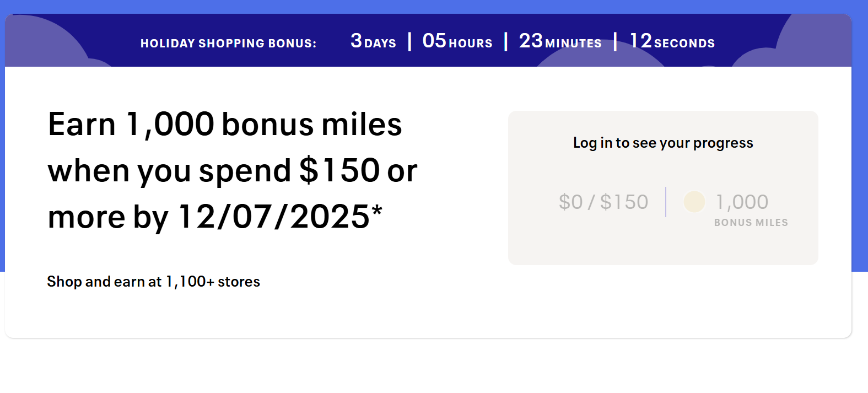Click the asterisk after 12/07/2025

click(x=377, y=211)
